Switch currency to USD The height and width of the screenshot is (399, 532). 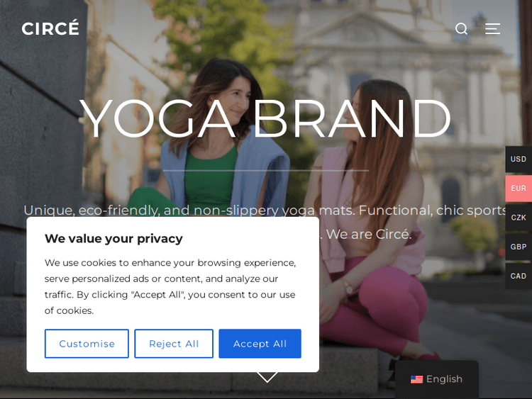[x=519, y=159]
